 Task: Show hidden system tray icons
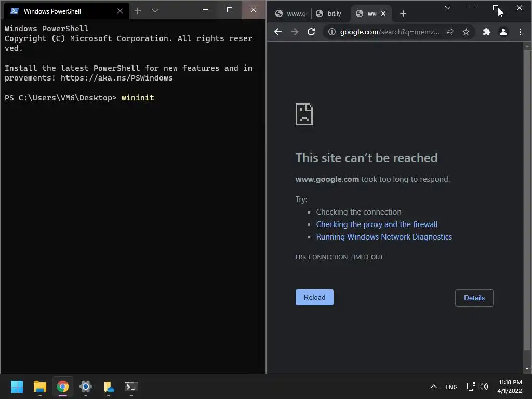tap(434, 387)
